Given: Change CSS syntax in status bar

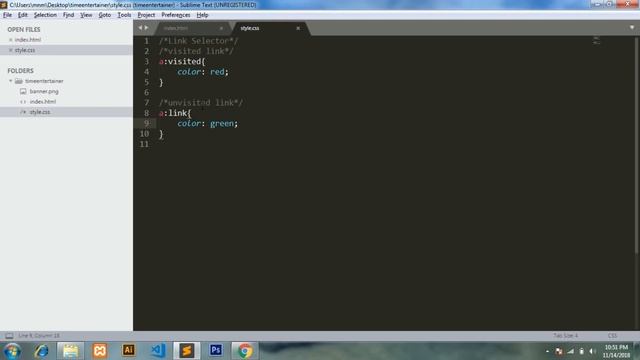Looking at the screenshot, I should (x=612, y=336).
